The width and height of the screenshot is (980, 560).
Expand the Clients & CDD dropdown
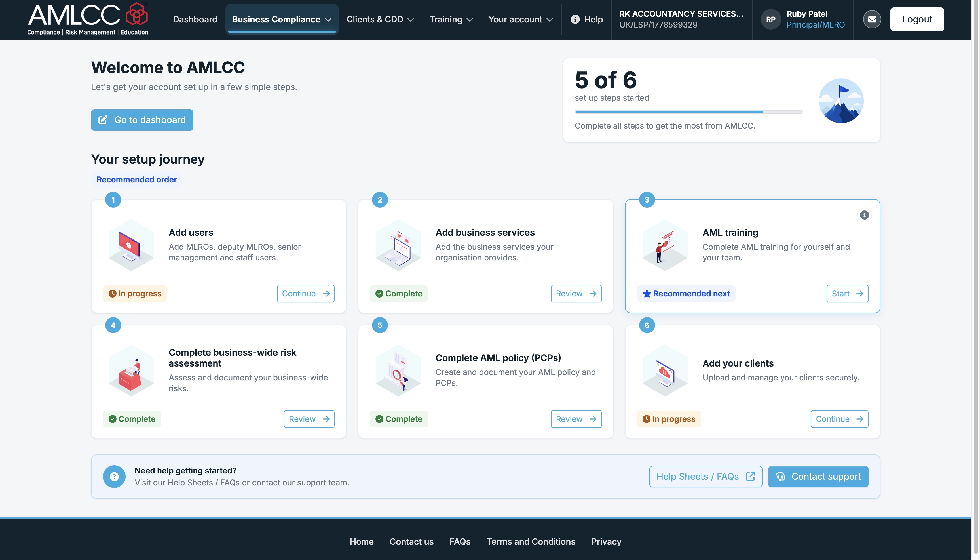[x=380, y=19]
